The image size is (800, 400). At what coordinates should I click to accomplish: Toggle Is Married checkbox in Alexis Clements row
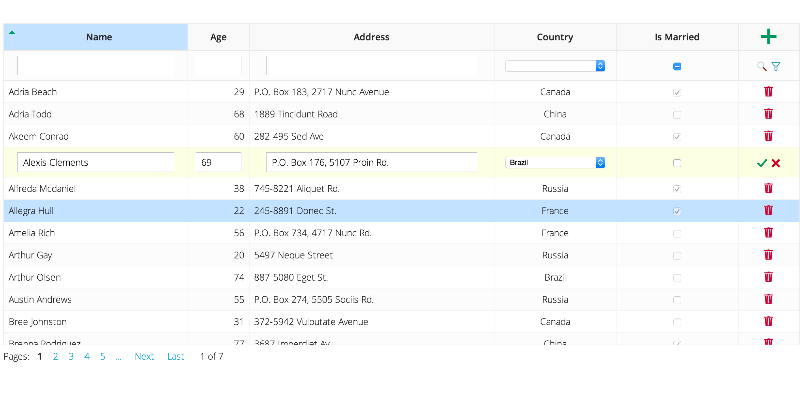point(677,162)
